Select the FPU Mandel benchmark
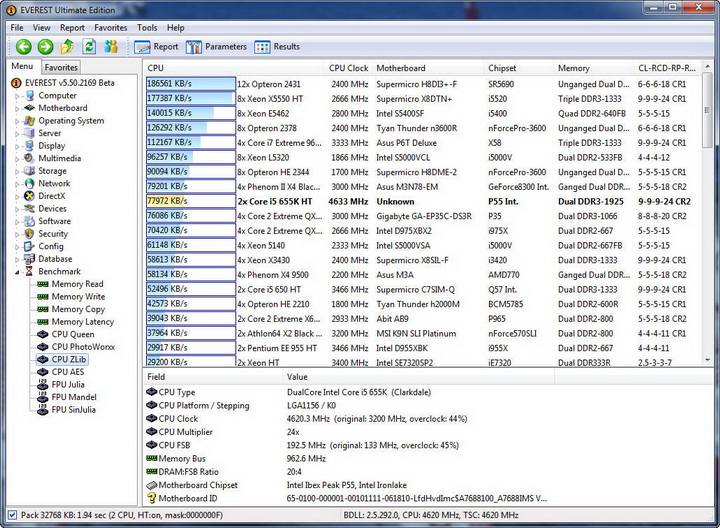This screenshot has height=528, width=720. [74, 397]
